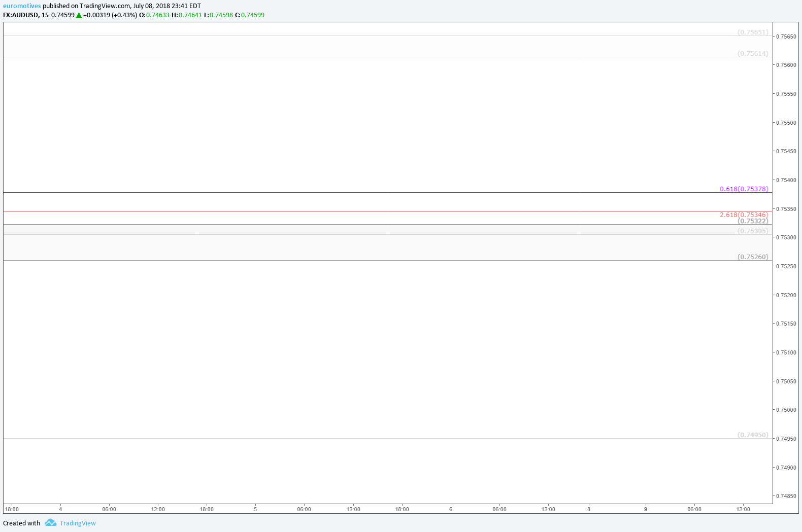Click the FX:AUDUSD, 15 symbol label
The image size is (802, 532).
click(26, 15)
